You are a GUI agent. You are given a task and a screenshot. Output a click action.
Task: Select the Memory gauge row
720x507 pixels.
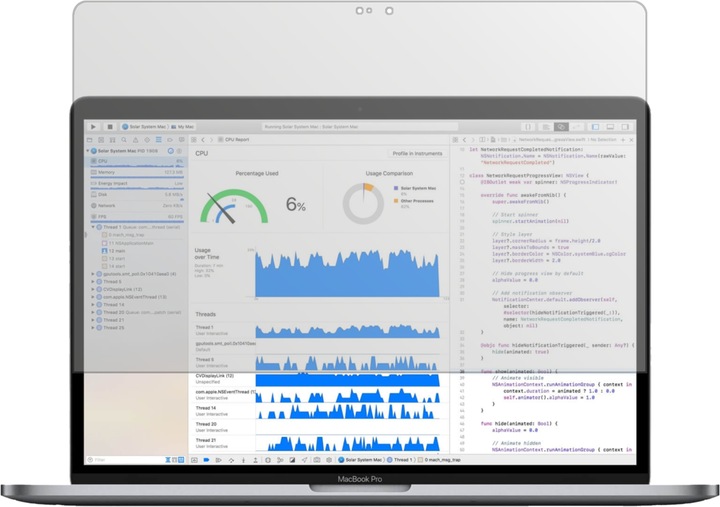137,172
